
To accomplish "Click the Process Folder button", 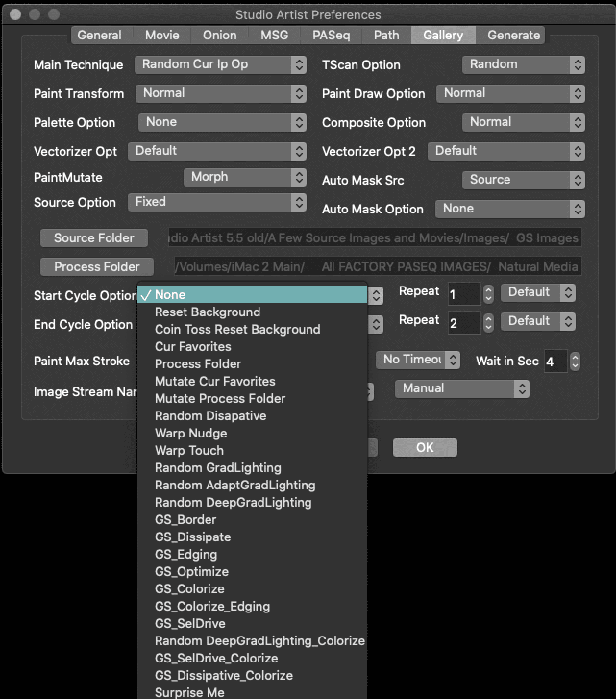I will tap(97, 267).
